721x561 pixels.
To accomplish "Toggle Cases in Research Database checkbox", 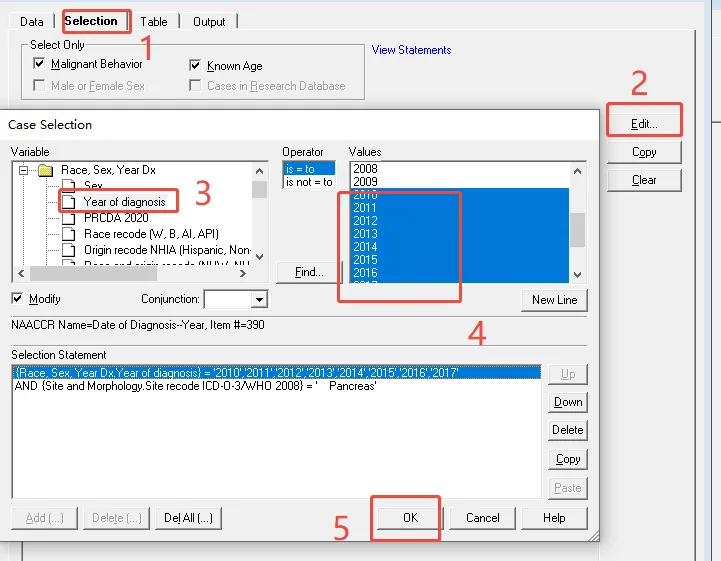I will [195, 86].
